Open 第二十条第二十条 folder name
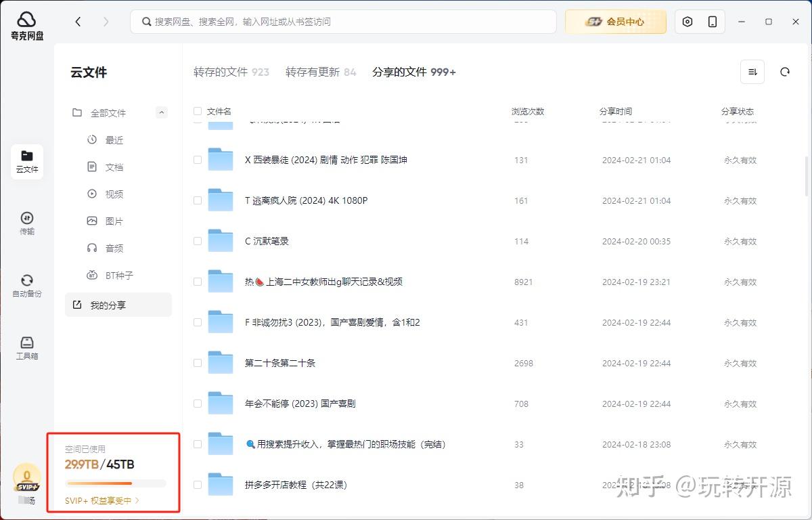 280,363
